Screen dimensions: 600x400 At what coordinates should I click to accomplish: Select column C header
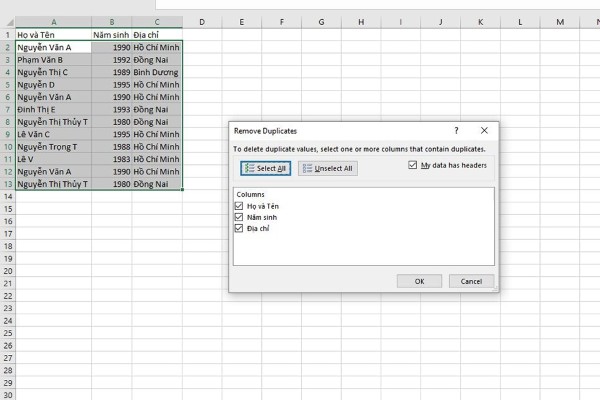157,22
